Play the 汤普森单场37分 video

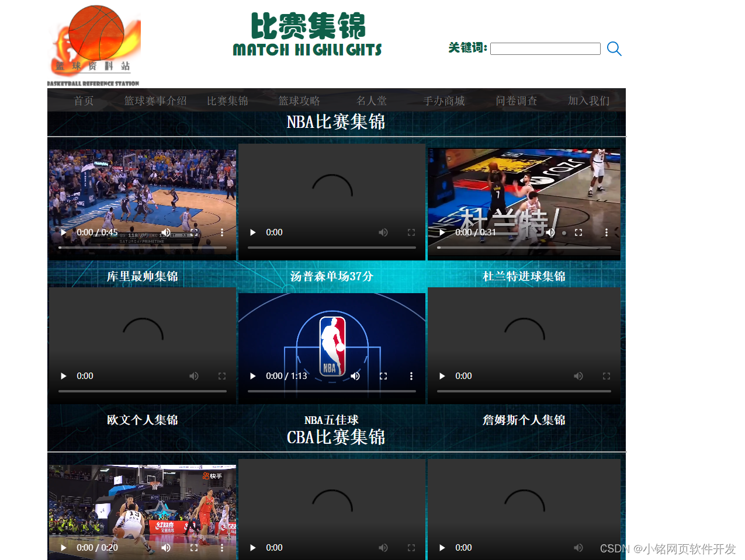[252, 232]
